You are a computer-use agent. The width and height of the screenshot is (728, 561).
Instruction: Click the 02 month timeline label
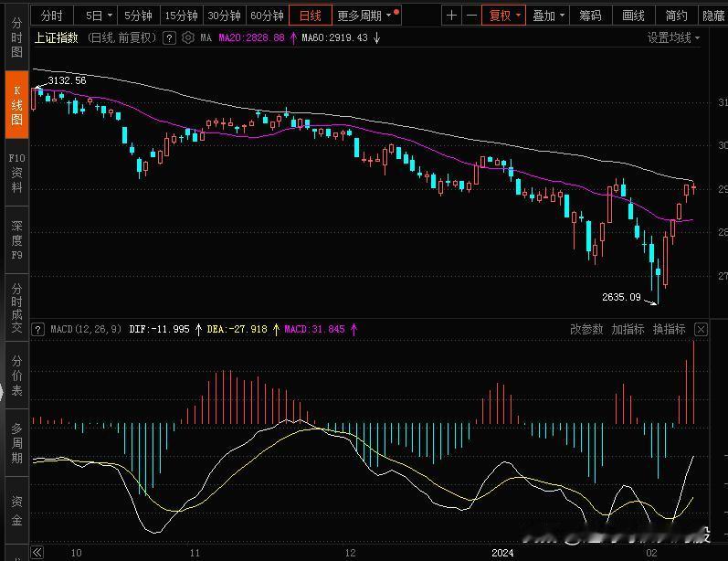[652, 553]
